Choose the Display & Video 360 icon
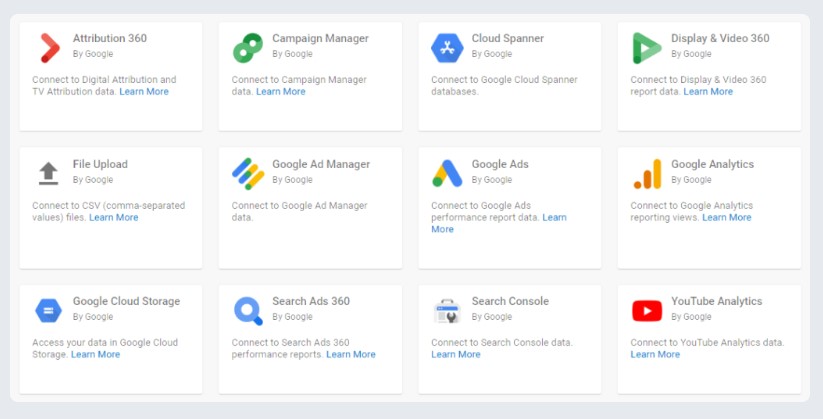 coord(647,47)
